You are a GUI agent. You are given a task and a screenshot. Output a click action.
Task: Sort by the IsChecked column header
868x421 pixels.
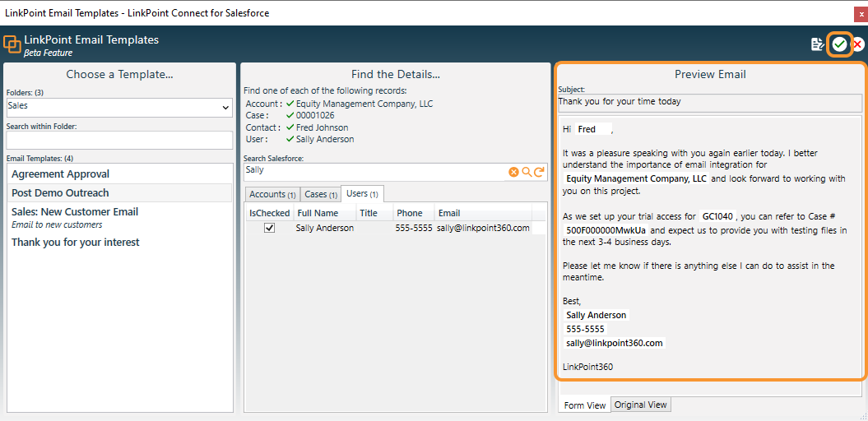pos(270,213)
